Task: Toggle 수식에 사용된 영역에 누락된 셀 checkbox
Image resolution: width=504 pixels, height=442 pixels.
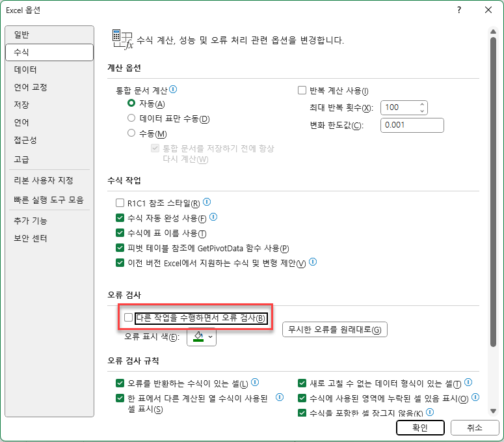Action: click(302, 398)
